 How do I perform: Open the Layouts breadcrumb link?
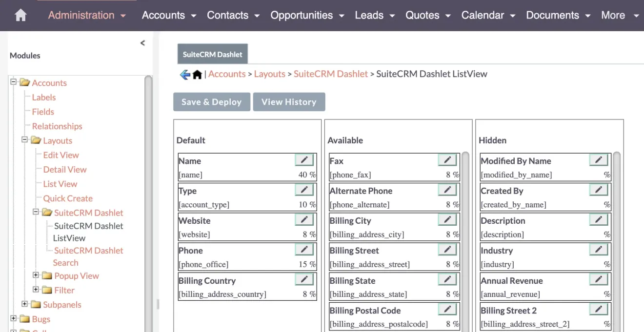(270, 74)
